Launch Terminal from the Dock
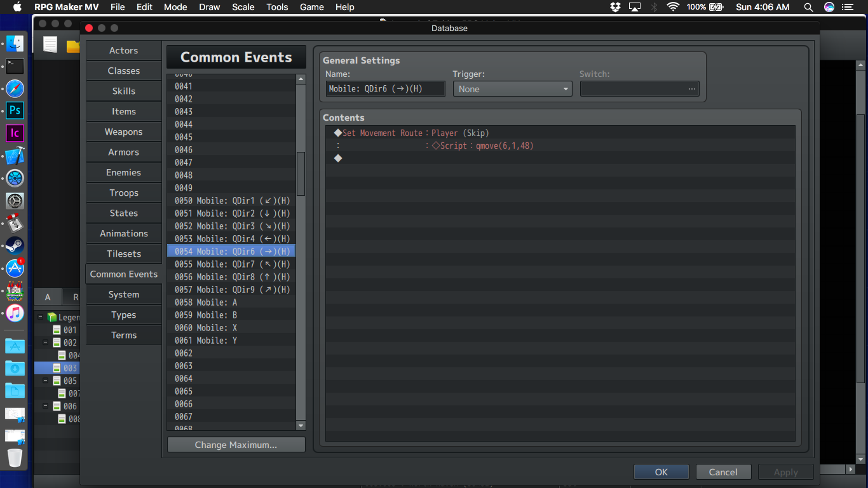The width and height of the screenshot is (868, 488). coord(15,65)
